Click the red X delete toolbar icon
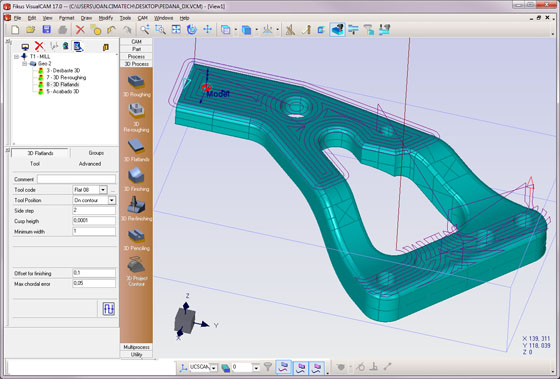The height and width of the screenshot is (379, 560). (80, 30)
